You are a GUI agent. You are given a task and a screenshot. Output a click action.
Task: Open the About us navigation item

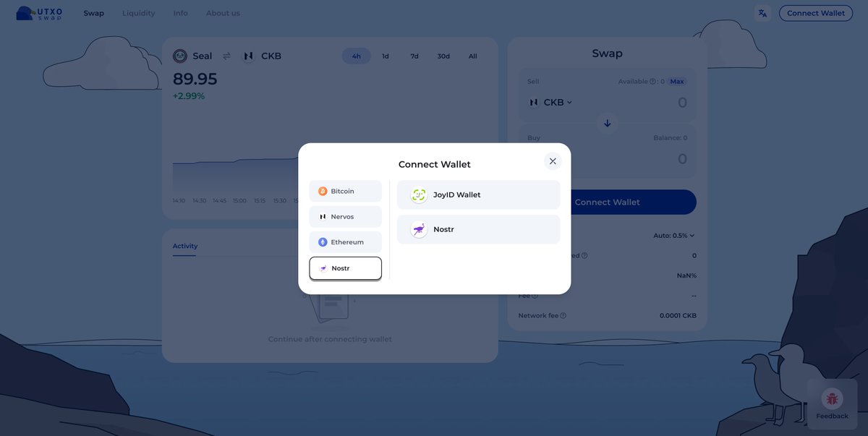pos(223,13)
